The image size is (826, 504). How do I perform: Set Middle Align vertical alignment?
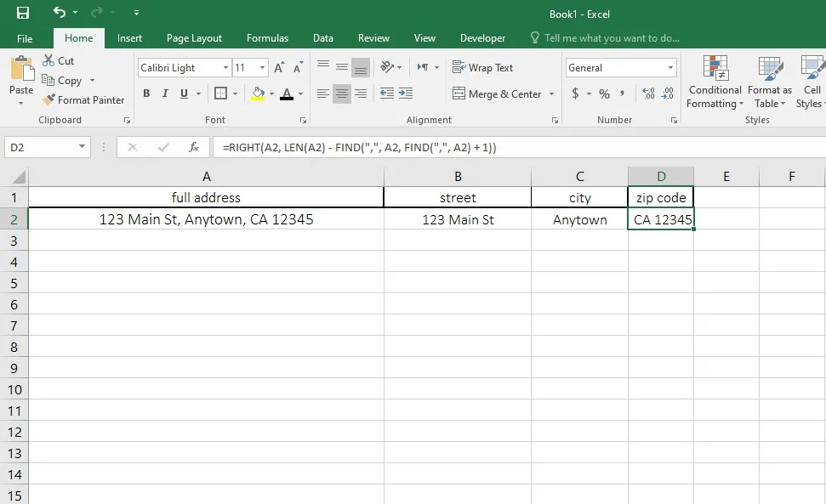pos(342,67)
